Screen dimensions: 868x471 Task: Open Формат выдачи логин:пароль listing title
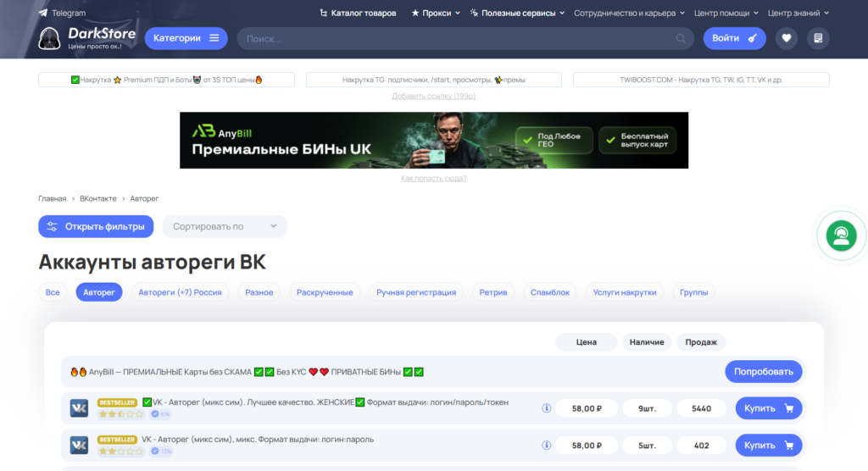click(258, 440)
